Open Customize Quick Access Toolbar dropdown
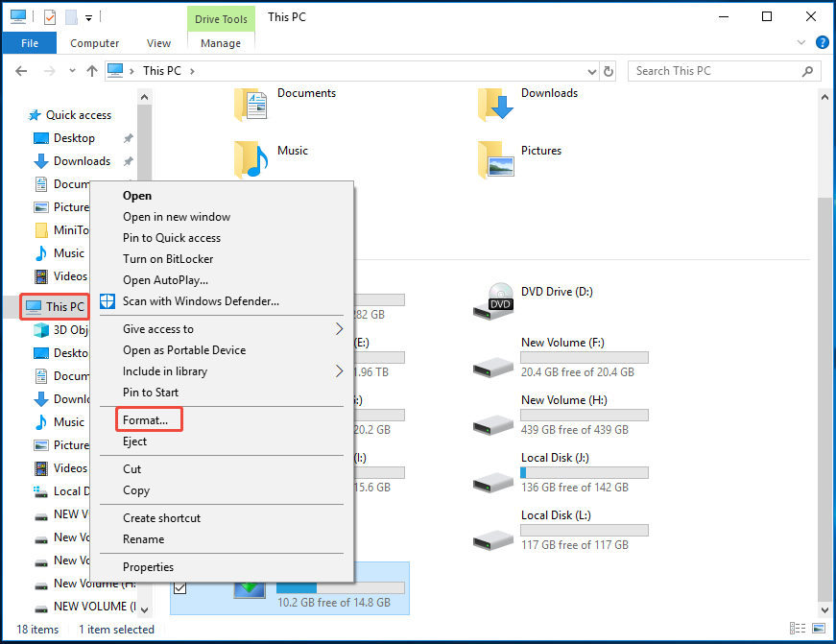The width and height of the screenshot is (836, 644). point(89,18)
